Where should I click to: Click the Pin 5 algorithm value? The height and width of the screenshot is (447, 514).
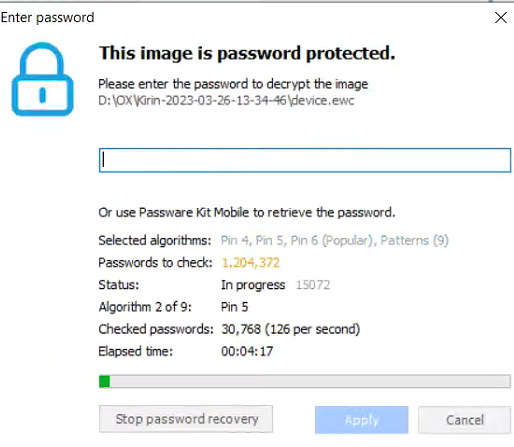pos(235,307)
